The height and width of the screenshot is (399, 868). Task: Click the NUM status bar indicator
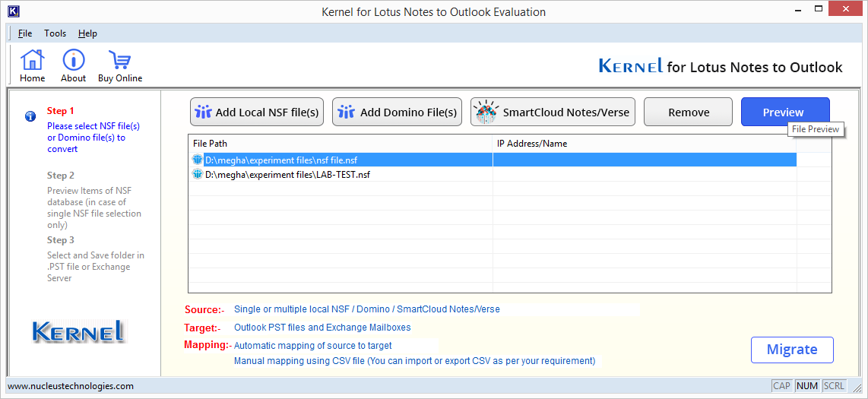pyautogui.click(x=807, y=386)
